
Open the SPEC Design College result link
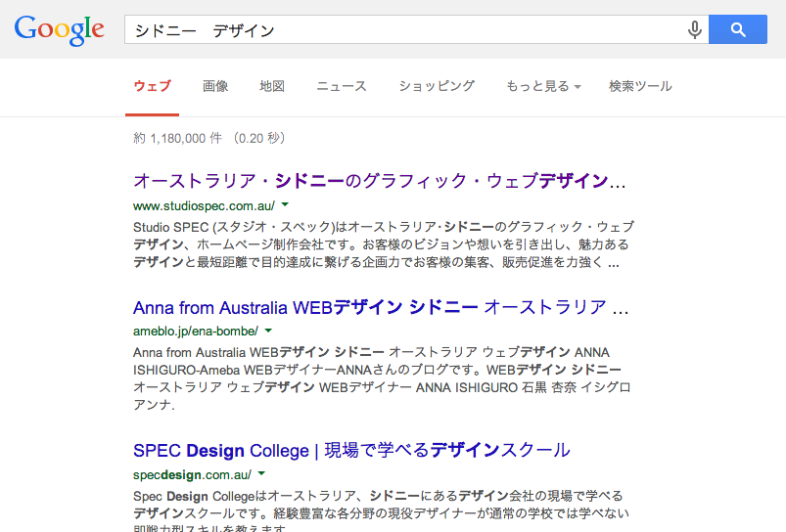[x=351, y=451]
